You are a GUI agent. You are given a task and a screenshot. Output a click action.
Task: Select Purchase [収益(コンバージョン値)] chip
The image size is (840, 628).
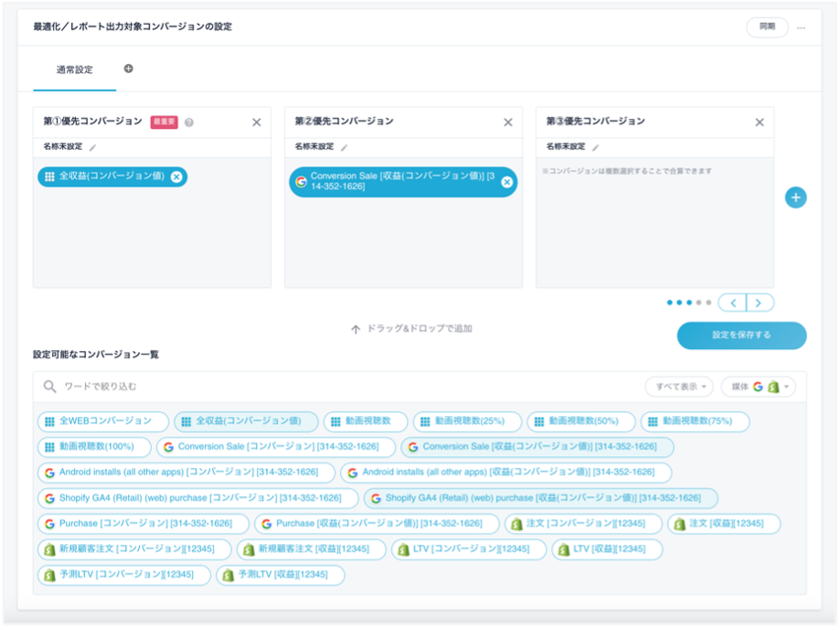click(377, 524)
